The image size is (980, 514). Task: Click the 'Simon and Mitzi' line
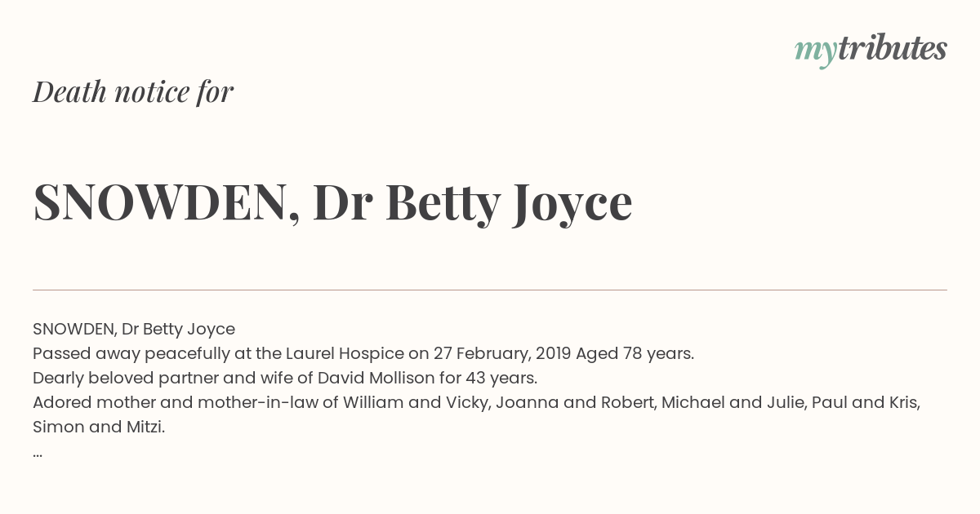99,427
